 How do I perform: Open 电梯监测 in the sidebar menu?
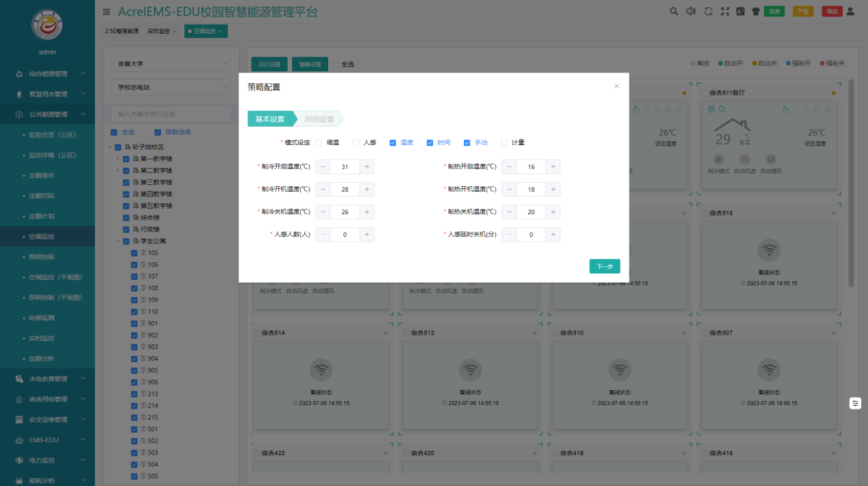tap(47, 318)
